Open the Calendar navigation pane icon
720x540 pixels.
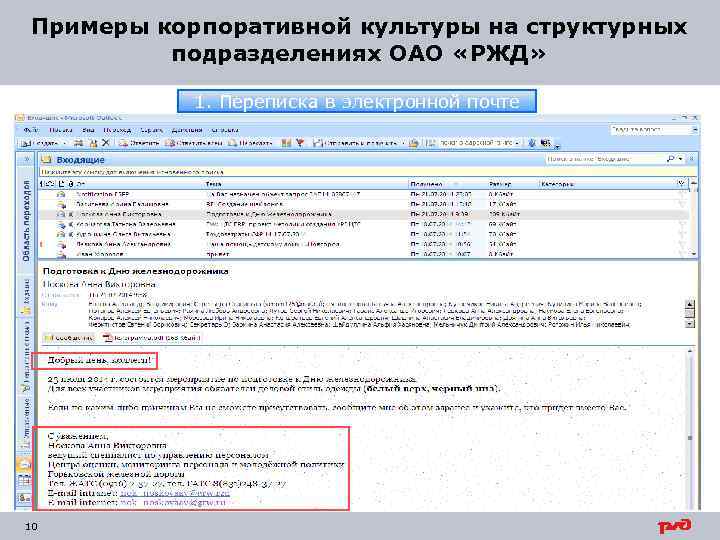point(24,481)
